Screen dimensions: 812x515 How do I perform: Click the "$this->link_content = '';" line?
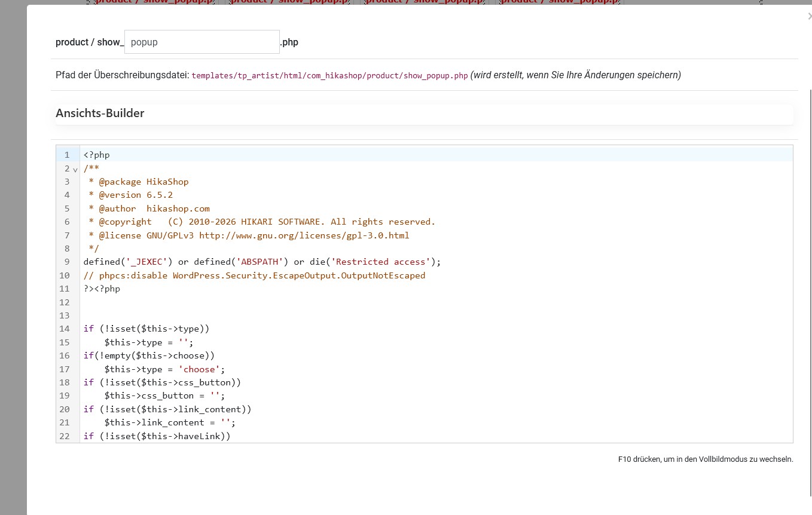click(170, 422)
